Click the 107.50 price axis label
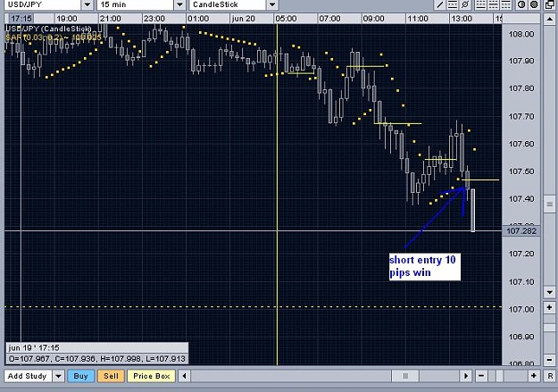This screenshot has height=392, width=558. (521, 171)
